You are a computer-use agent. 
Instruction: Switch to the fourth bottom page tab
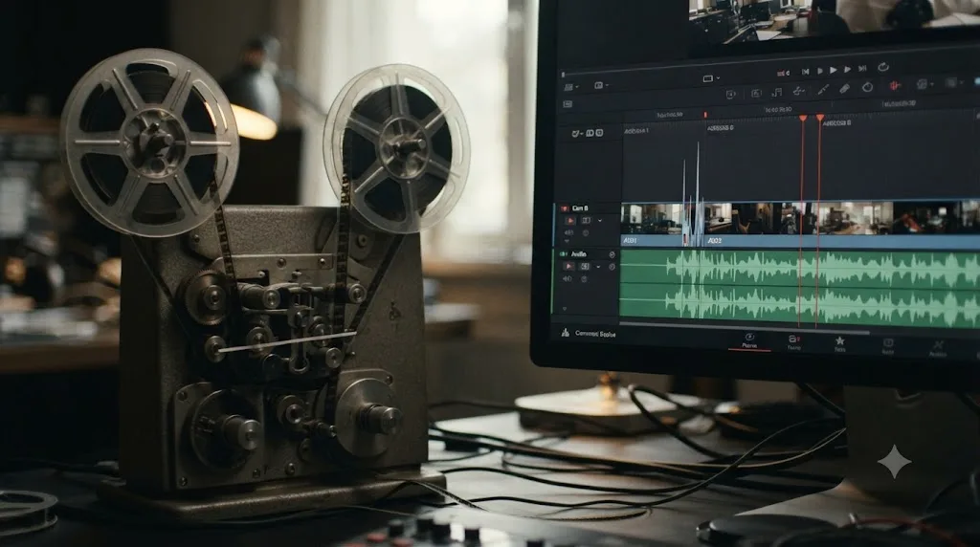coord(887,346)
